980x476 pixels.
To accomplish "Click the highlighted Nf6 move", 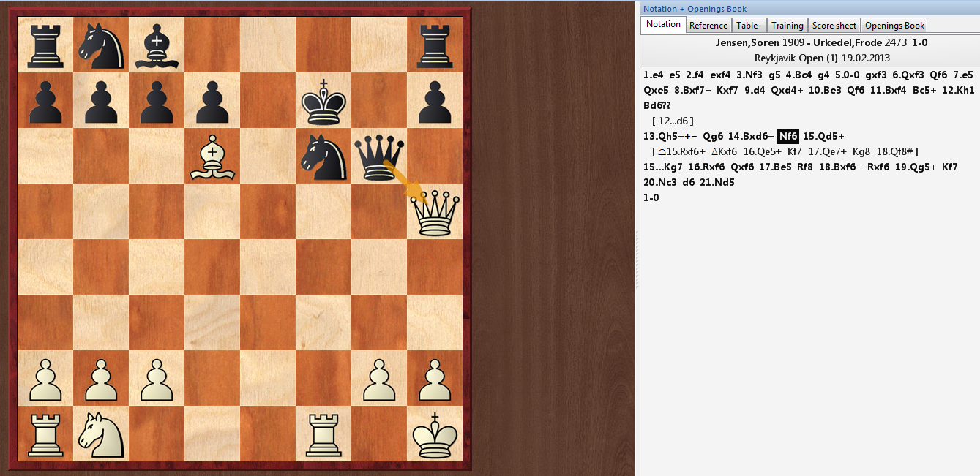I will point(788,136).
